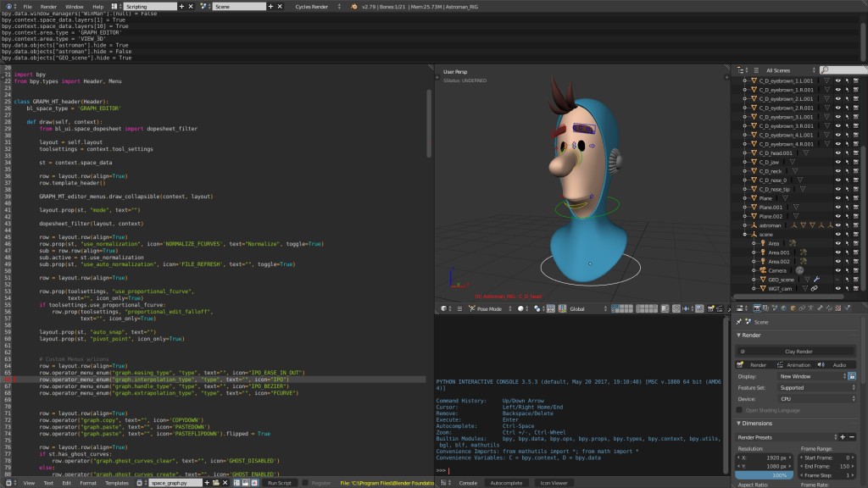868x488 pixels.
Task: Open the Render properties tab (camera icon)
Action: [757, 307]
